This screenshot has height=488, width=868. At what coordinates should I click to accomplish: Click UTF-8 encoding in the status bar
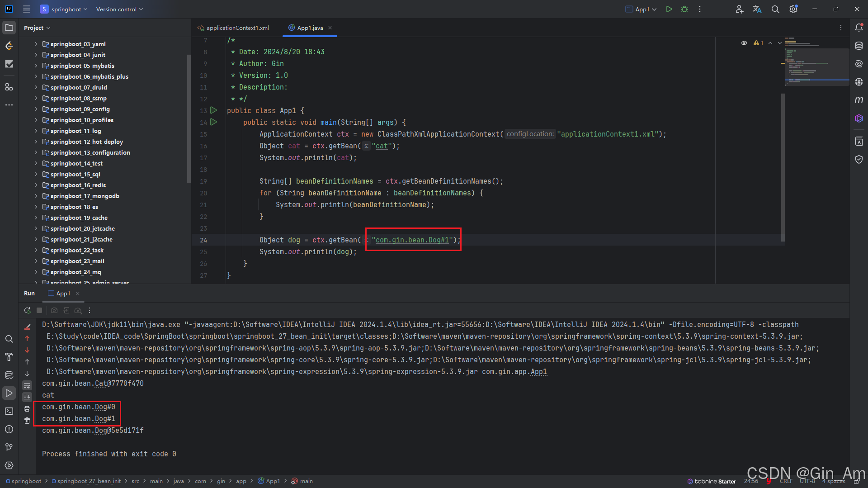807,481
